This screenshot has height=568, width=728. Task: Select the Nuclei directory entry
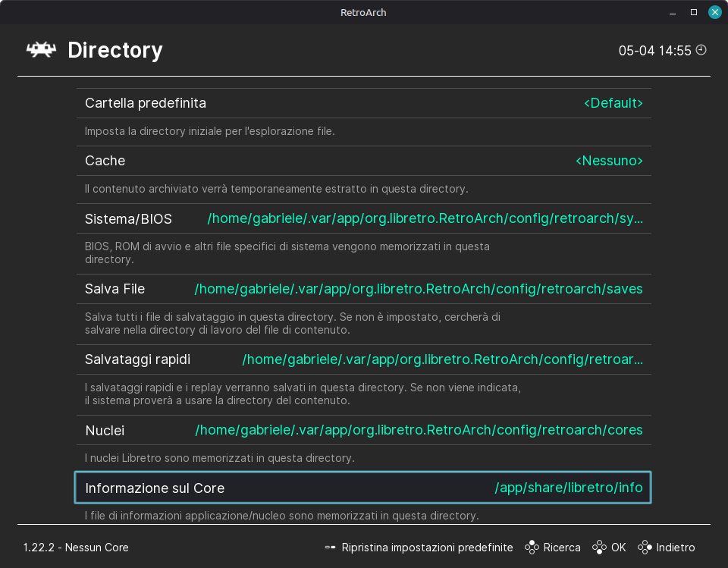click(363, 430)
